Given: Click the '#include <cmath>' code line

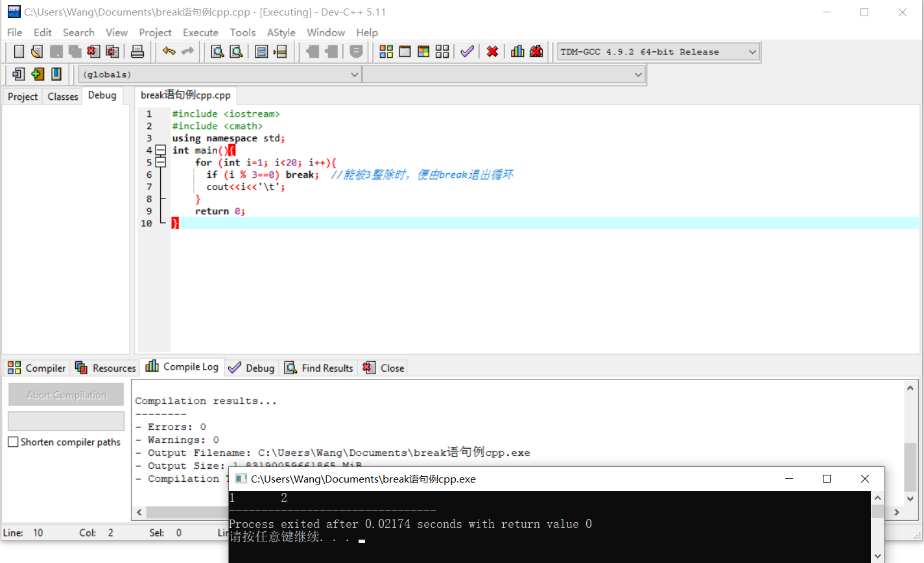Looking at the screenshot, I should point(217,126).
